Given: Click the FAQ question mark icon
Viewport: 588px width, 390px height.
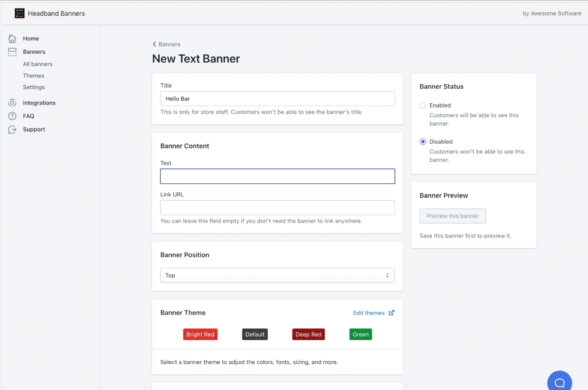Looking at the screenshot, I should 12,116.
